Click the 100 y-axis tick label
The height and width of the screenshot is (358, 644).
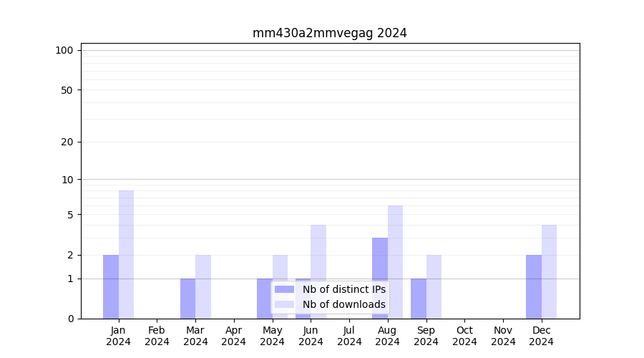click(x=64, y=50)
